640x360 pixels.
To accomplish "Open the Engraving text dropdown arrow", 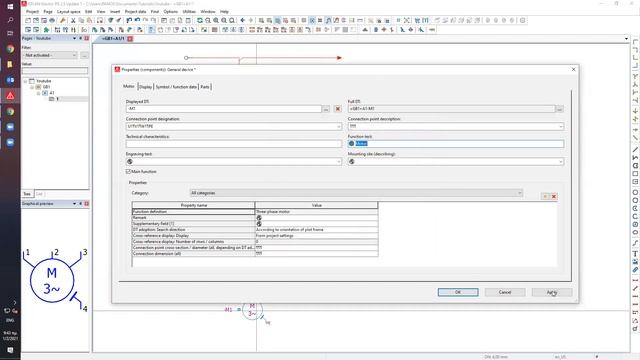I will [x=338, y=162].
